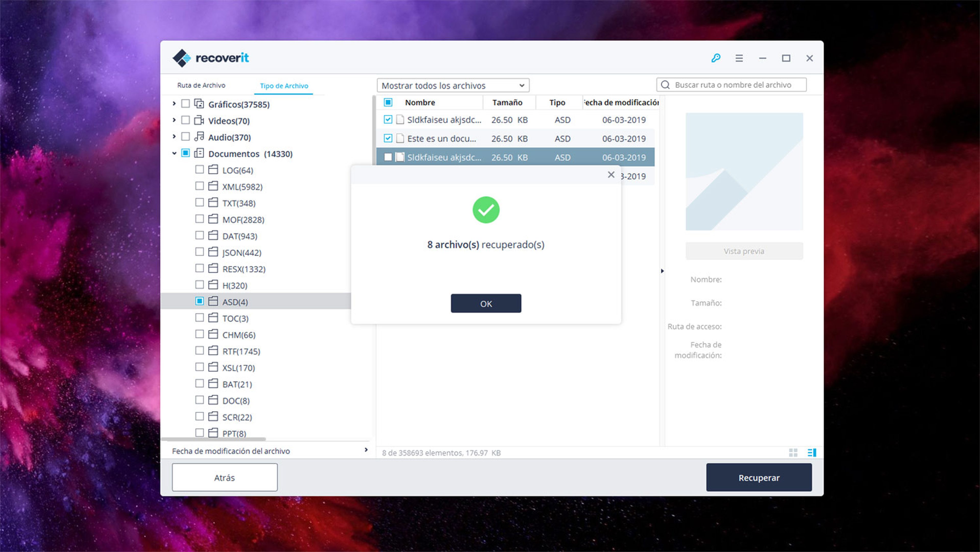Click the XML(5982) folder icon
This screenshot has height=552, width=980.
pyautogui.click(x=213, y=186)
